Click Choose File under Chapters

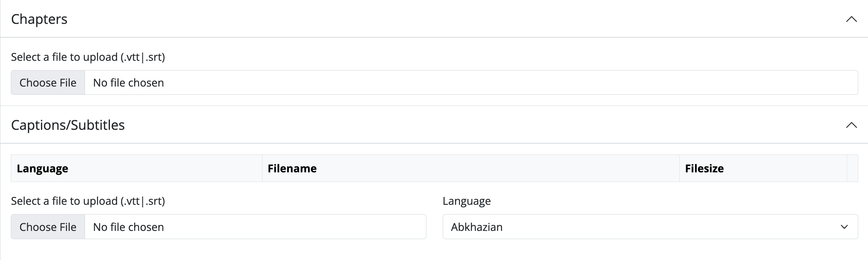pyautogui.click(x=48, y=83)
